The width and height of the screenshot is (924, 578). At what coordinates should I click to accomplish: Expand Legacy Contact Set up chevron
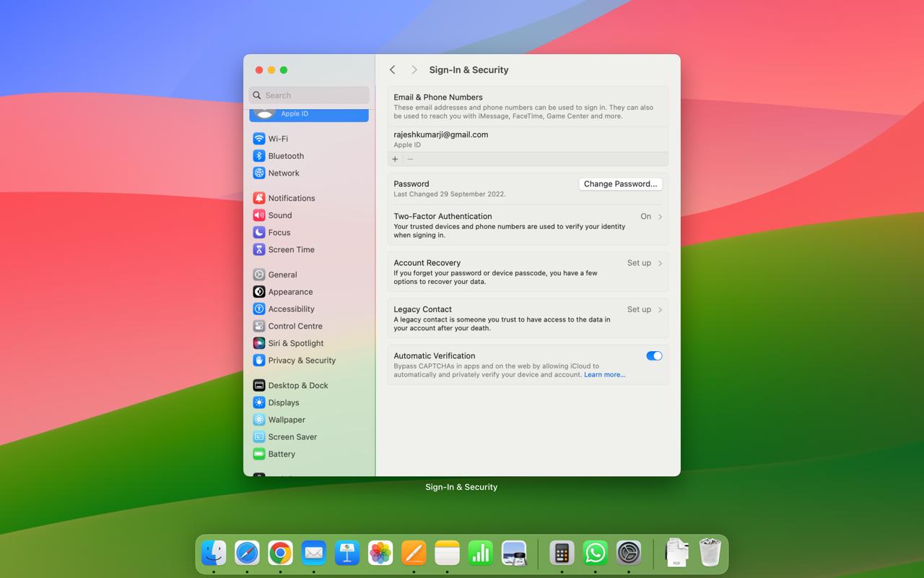[660, 309]
